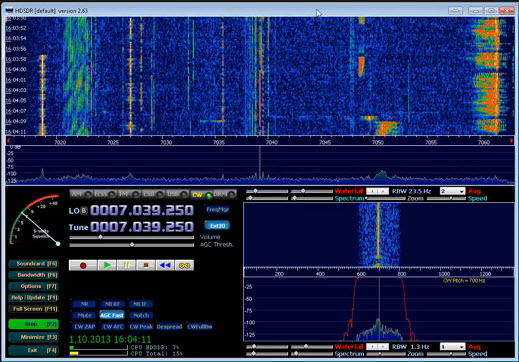This screenshot has height=362, width=519.
Task: Select FM demodulation mode
Action: point(129,194)
